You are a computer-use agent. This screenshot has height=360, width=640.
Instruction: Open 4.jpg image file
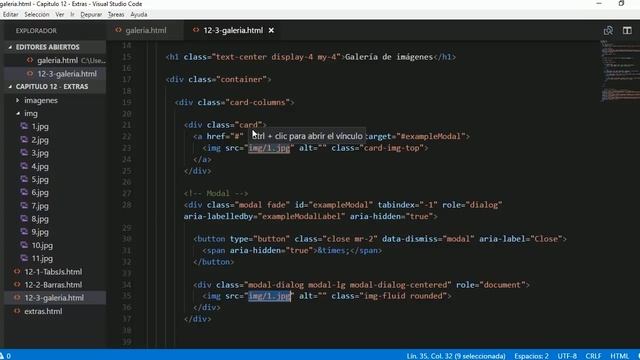point(40,166)
